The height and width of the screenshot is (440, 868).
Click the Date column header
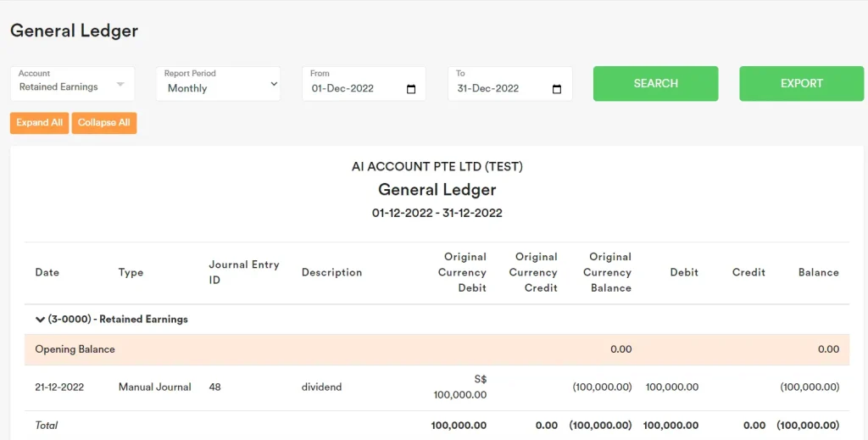pos(47,272)
